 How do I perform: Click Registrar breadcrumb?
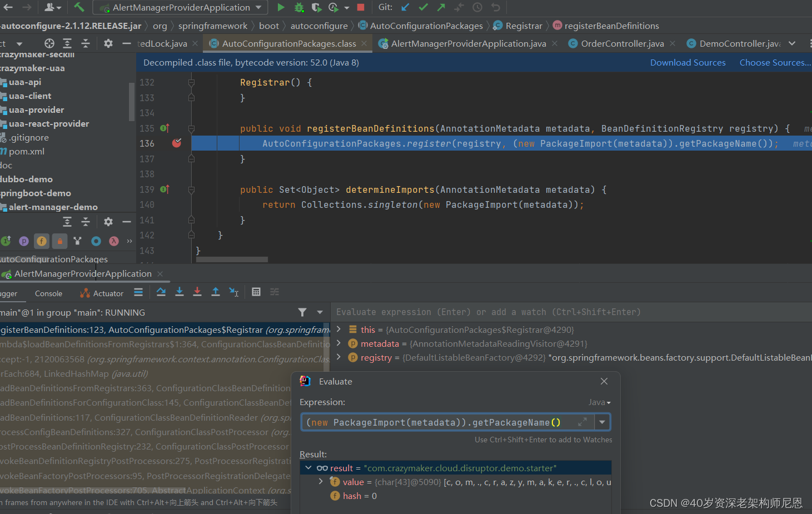pos(517,26)
